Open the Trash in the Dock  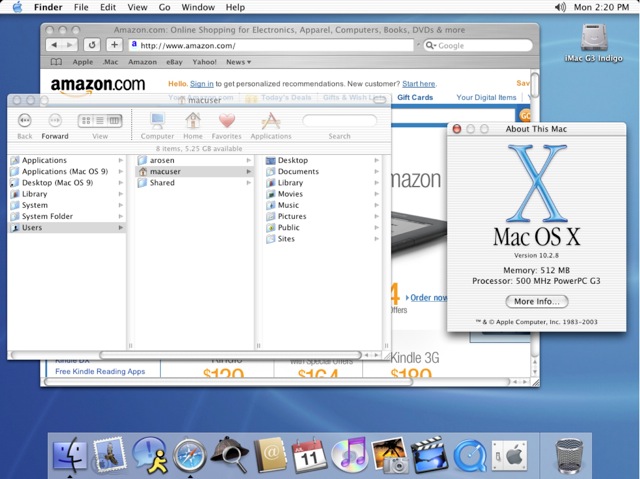coord(569,455)
